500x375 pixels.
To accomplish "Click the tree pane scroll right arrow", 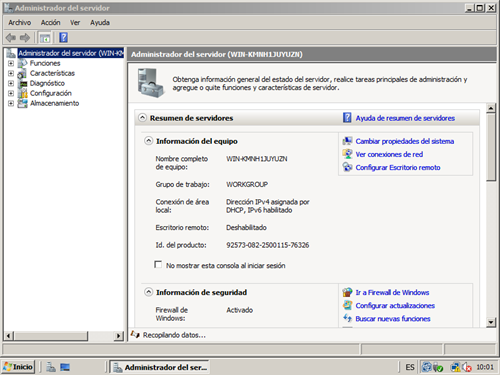I will click(118, 336).
